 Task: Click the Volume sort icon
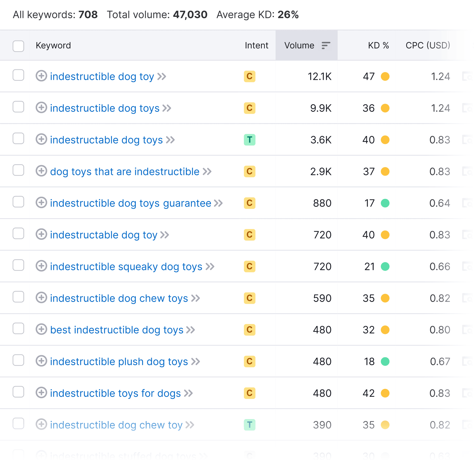pos(326,46)
